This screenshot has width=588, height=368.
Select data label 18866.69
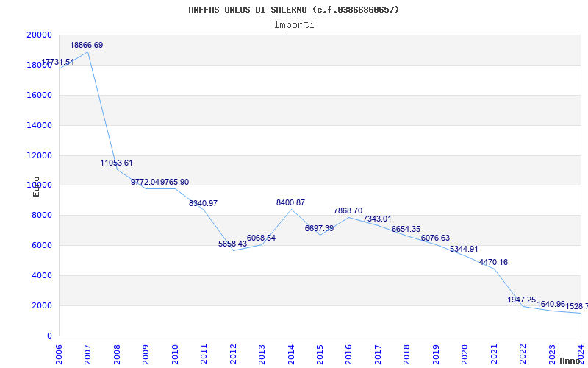[x=86, y=45]
